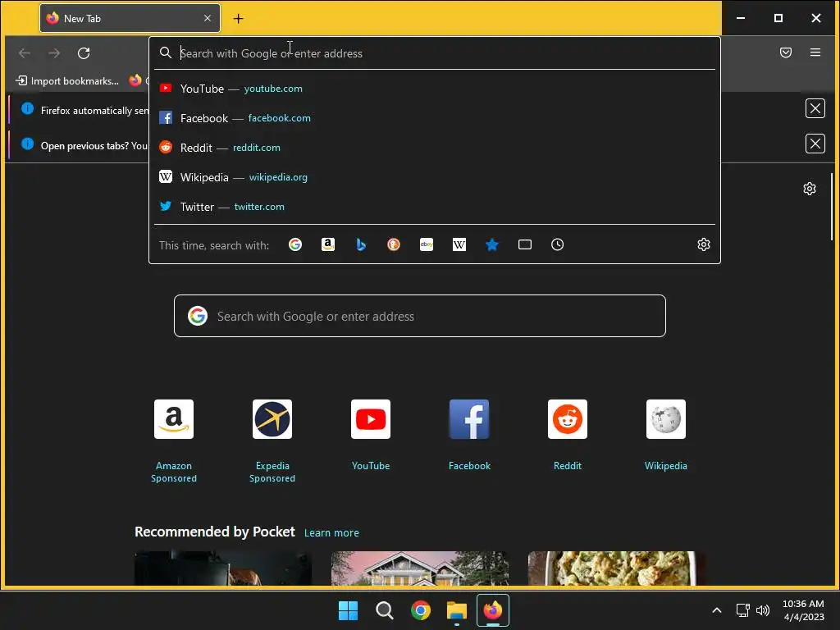Pick Twitter suggestion twitter.com
840x630 pixels.
tap(435, 207)
